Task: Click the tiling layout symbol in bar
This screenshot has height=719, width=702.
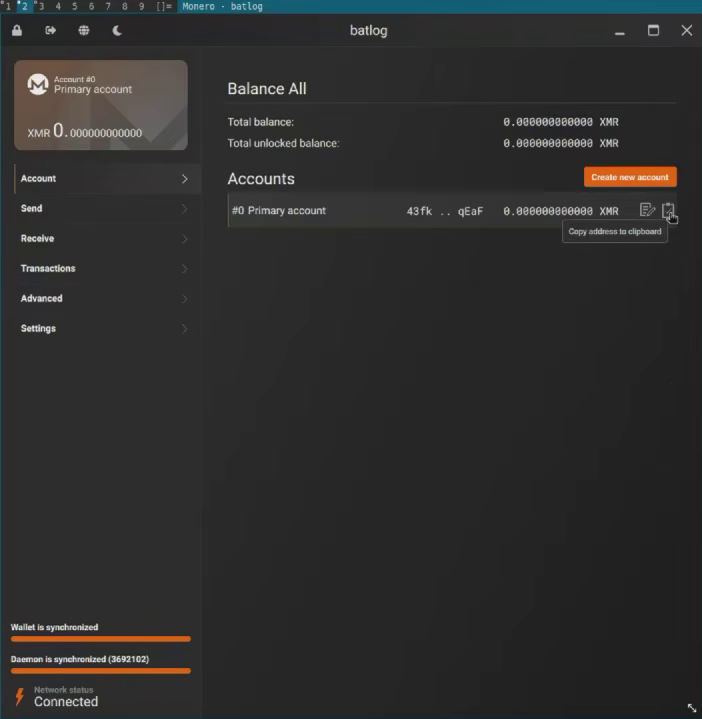Action: (164, 6)
